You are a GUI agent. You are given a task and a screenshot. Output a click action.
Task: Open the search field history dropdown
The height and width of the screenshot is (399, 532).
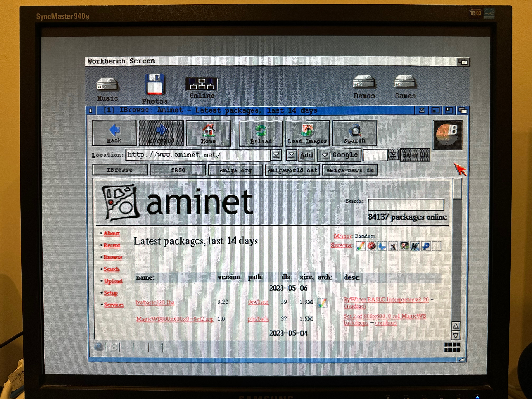tap(393, 155)
